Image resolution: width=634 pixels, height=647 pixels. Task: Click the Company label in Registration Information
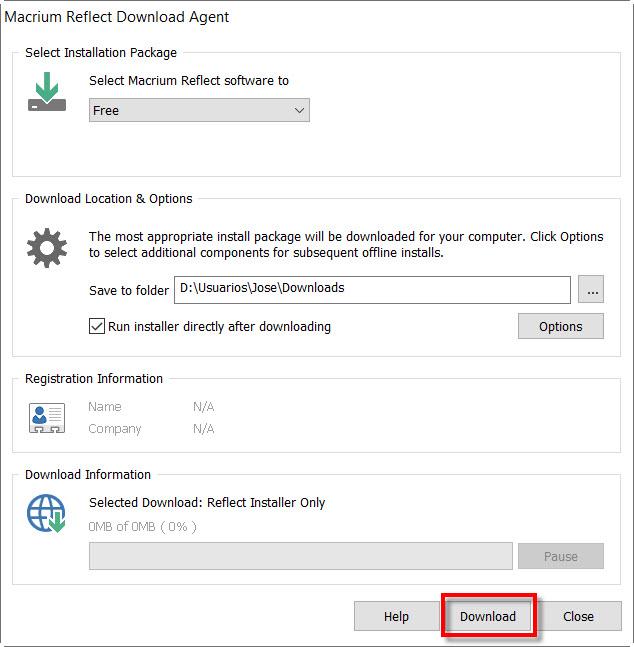pyautogui.click(x=115, y=429)
